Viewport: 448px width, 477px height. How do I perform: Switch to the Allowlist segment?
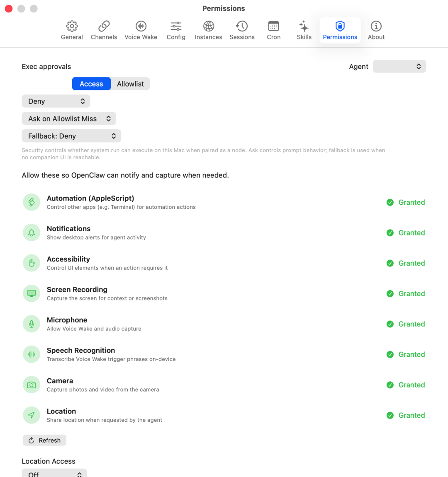pyautogui.click(x=130, y=84)
